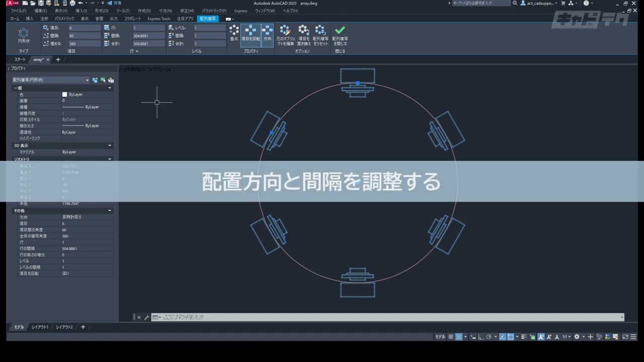Switch to the ホーム ribbon tab
Image resolution: width=644 pixels, height=362 pixels.
pyautogui.click(x=15, y=19)
